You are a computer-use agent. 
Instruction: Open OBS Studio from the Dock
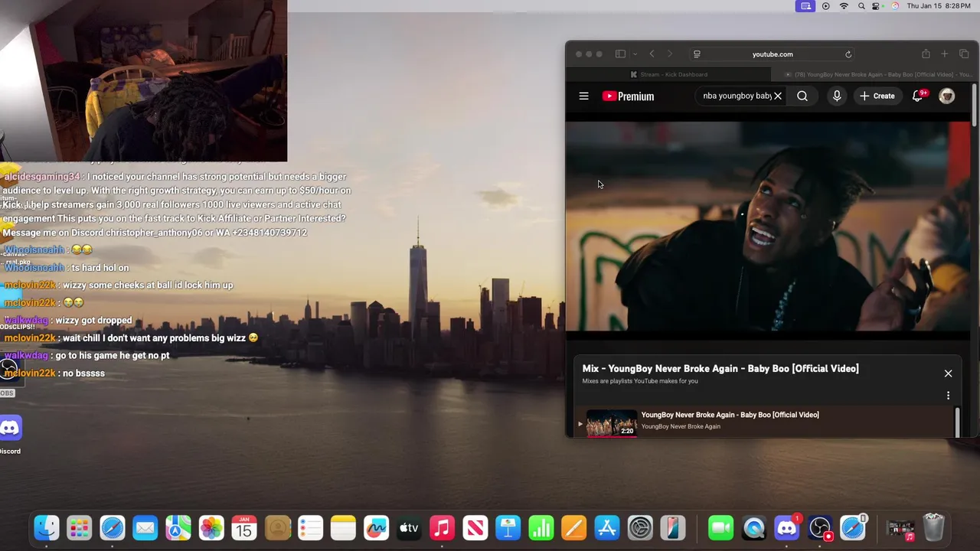820,528
